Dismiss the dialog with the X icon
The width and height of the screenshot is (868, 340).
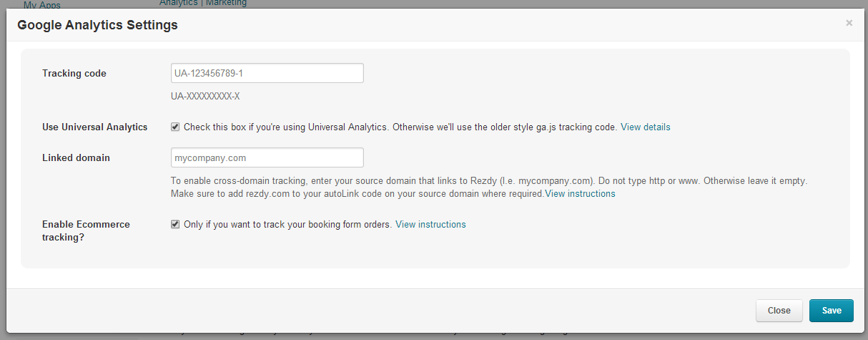pos(849,23)
